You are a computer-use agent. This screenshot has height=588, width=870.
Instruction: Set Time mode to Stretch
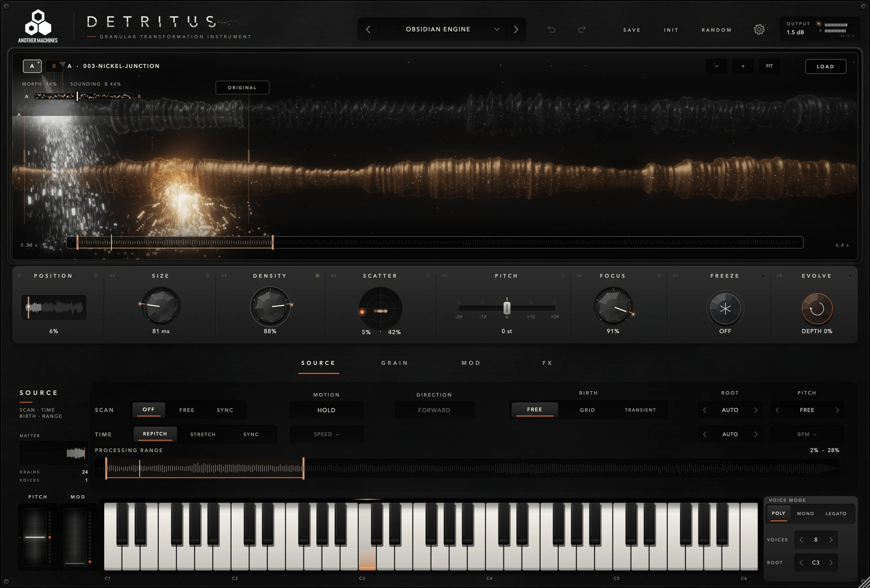pyautogui.click(x=203, y=434)
